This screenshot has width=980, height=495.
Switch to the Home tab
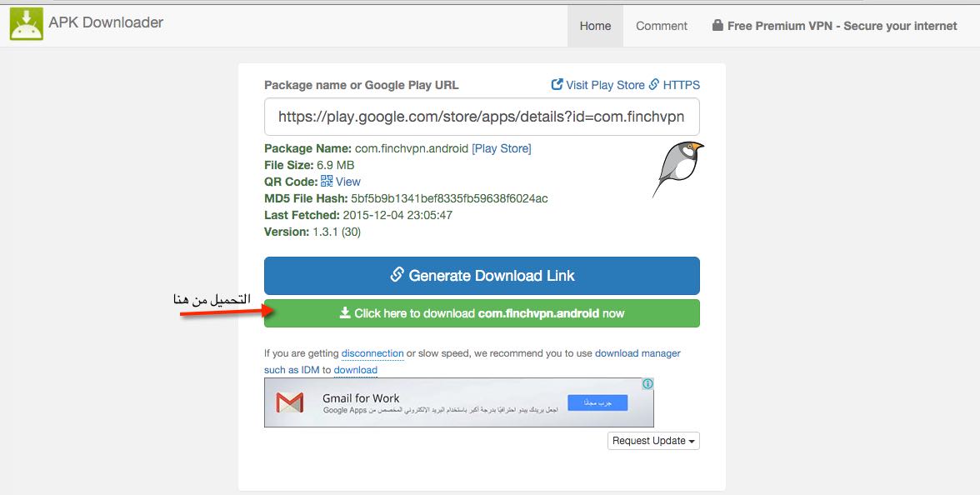[x=595, y=26]
